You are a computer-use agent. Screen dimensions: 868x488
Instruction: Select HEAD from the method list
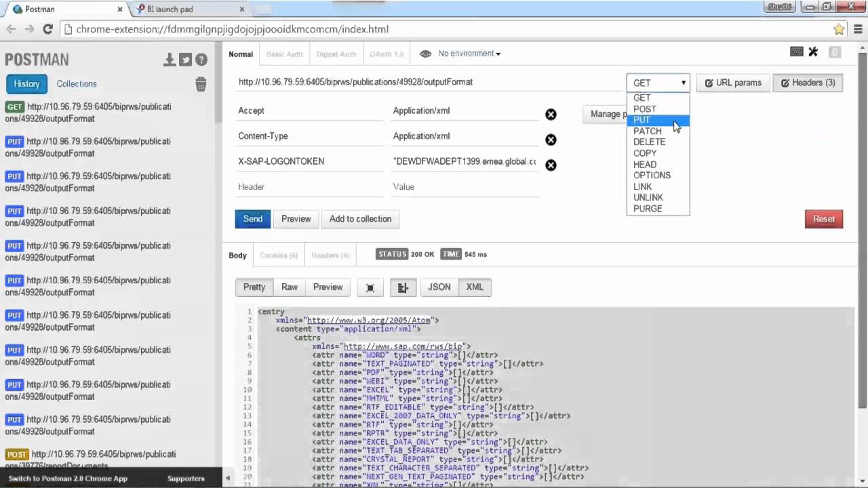coord(658,164)
